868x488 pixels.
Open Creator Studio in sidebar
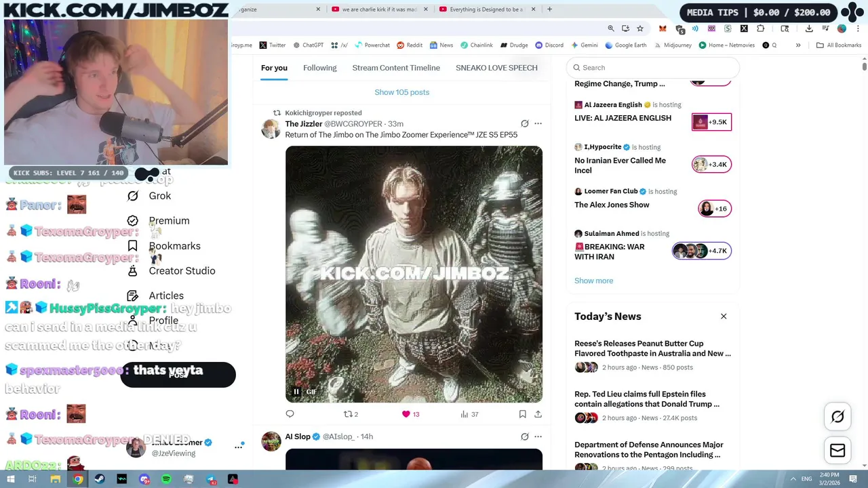(x=172, y=271)
